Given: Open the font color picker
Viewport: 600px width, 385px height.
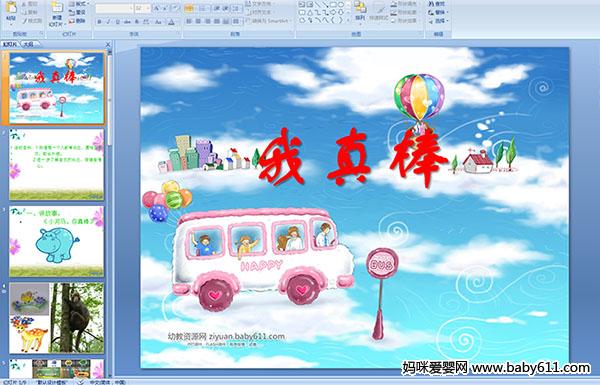Looking at the screenshot, I should 172,22.
